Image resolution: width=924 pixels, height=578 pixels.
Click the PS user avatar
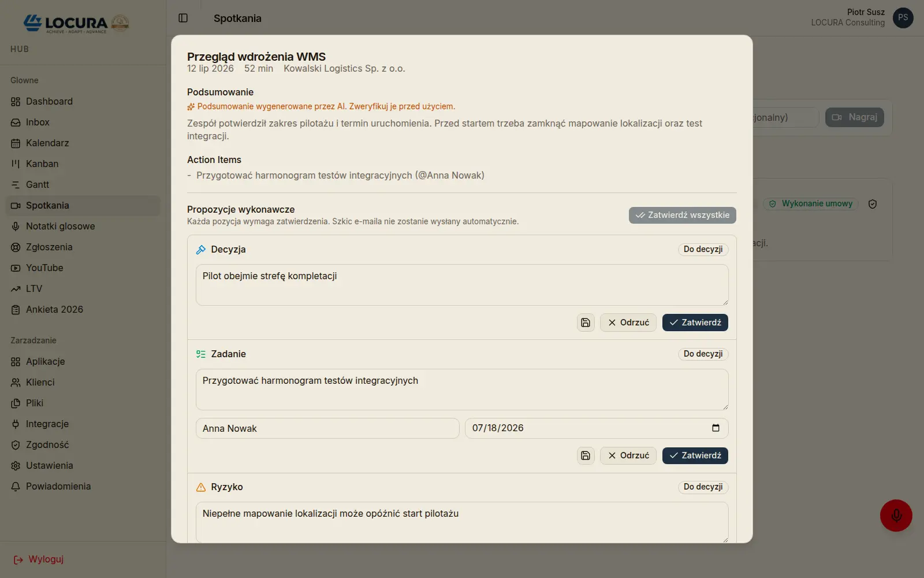click(x=903, y=18)
